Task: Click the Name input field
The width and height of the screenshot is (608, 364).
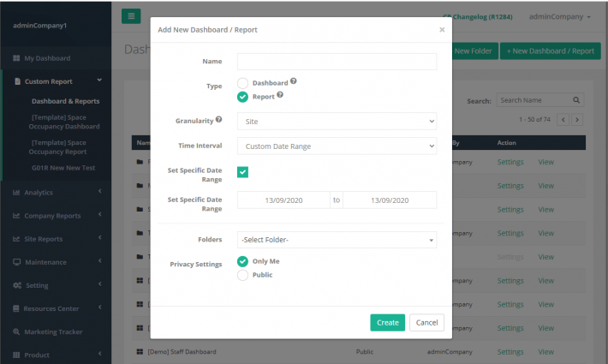Action: click(x=337, y=62)
